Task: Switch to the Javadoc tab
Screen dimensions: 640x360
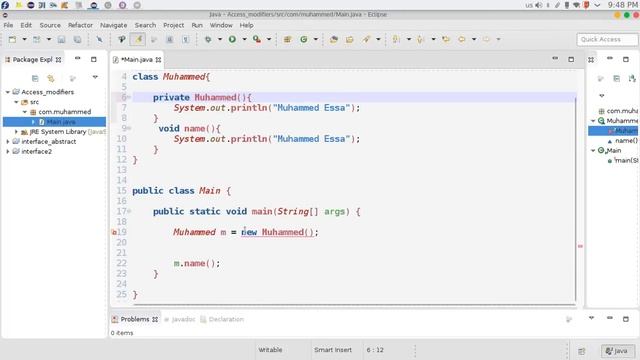Action: 180,319
